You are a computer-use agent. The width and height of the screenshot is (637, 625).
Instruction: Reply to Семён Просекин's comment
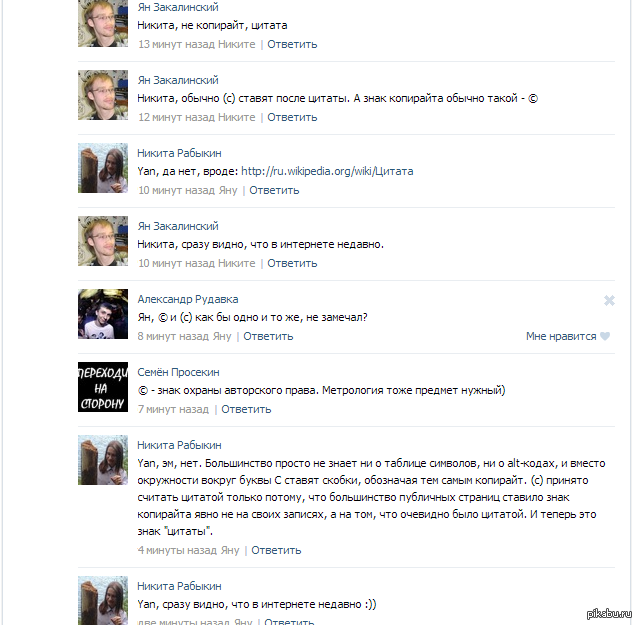pyautogui.click(x=246, y=409)
